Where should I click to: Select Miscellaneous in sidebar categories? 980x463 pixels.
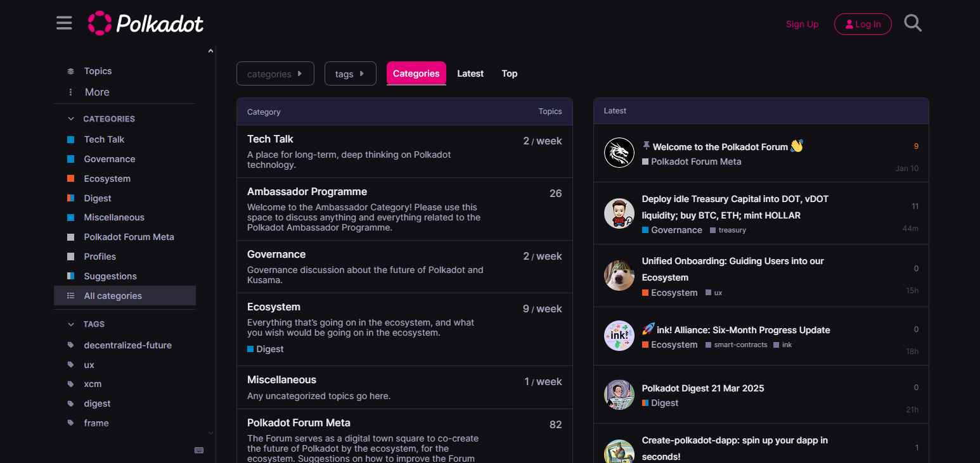pyautogui.click(x=125, y=217)
